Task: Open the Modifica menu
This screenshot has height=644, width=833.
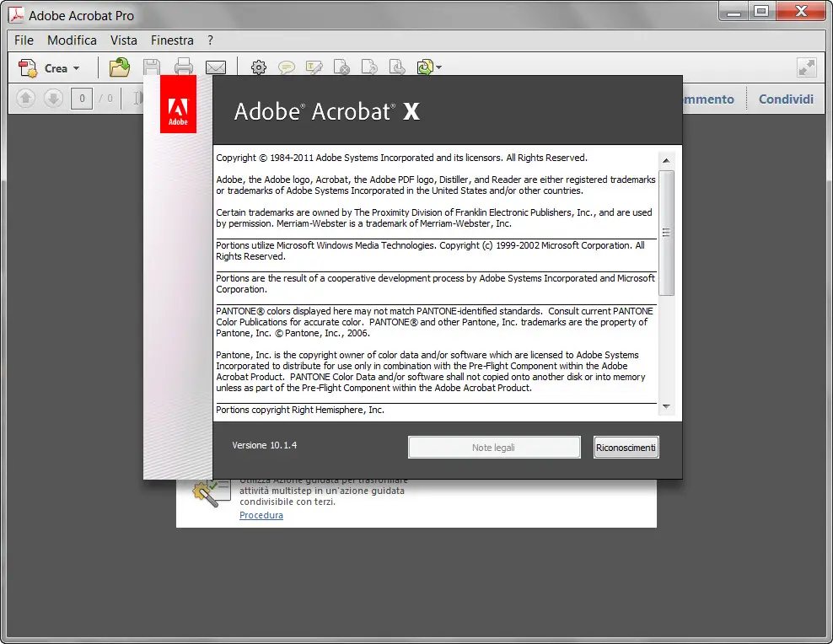Action: click(72, 40)
